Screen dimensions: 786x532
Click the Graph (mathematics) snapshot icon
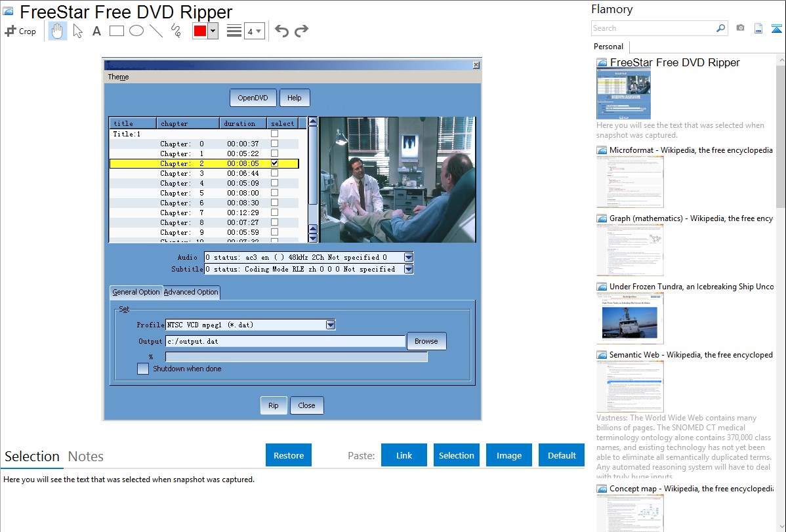(x=602, y=218)
